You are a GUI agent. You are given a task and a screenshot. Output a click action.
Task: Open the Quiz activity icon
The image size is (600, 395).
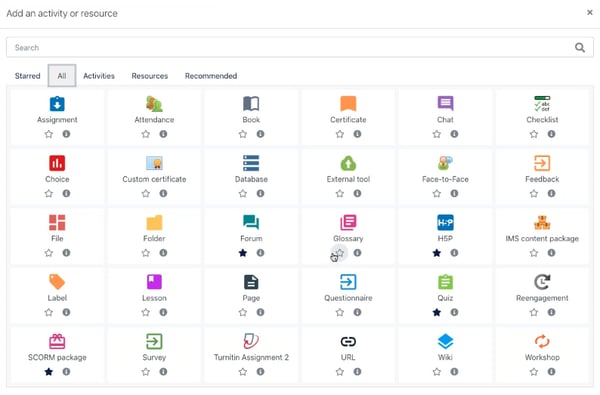click(445, 282)
